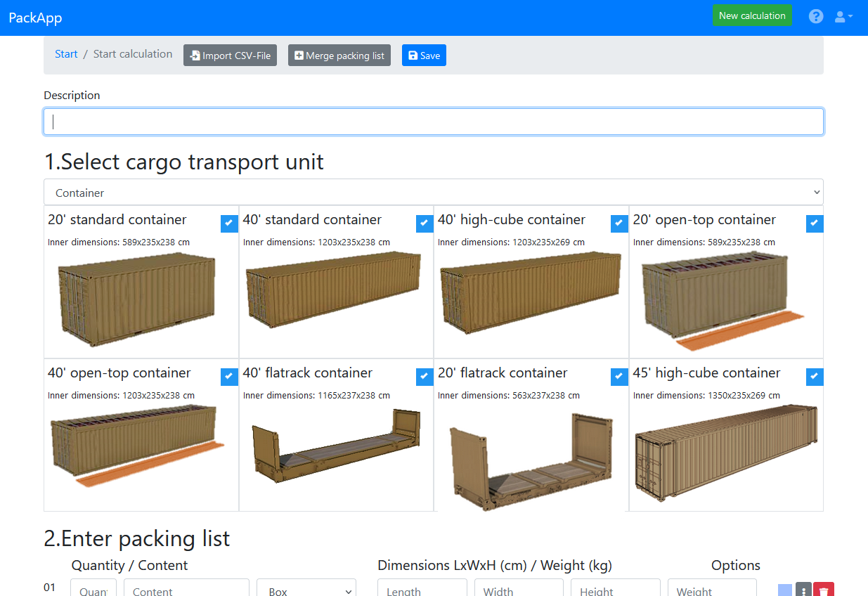Click inside the Description input field
Image resolution: width=868 pixels, height=596 pixels.
click(434, 121)
